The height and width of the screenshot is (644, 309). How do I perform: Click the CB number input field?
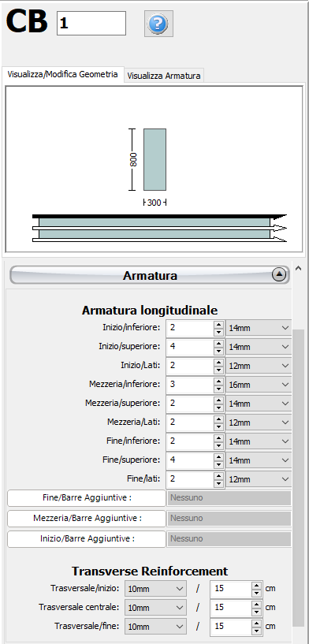pyautogui.click(x=91, y=24)
